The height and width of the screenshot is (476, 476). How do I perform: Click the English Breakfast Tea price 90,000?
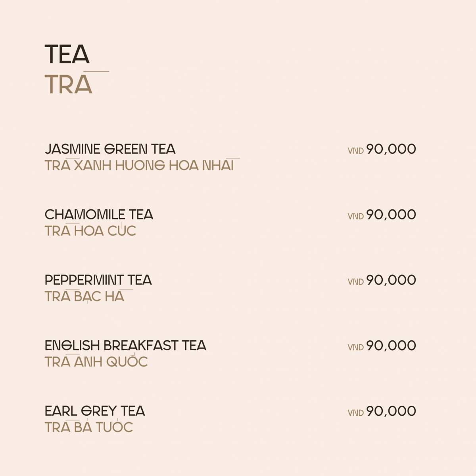coord(391,346)
